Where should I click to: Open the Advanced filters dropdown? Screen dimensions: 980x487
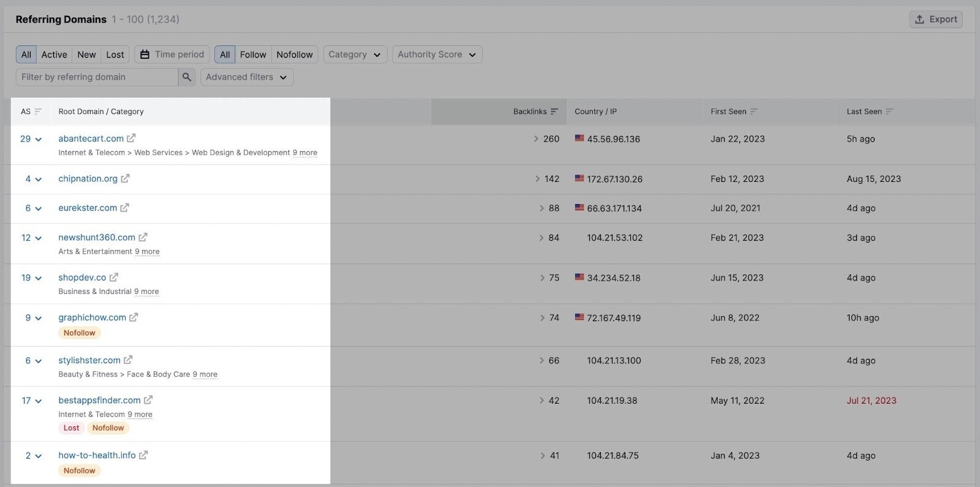pyautogui.click(x=247, y=77)
